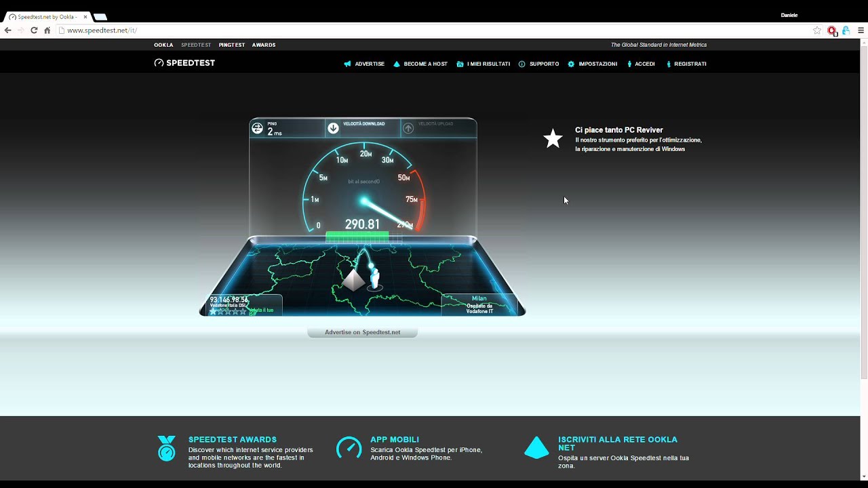Click the browser forward arrow
Screen dimensions: 868x488
(21, 30)
